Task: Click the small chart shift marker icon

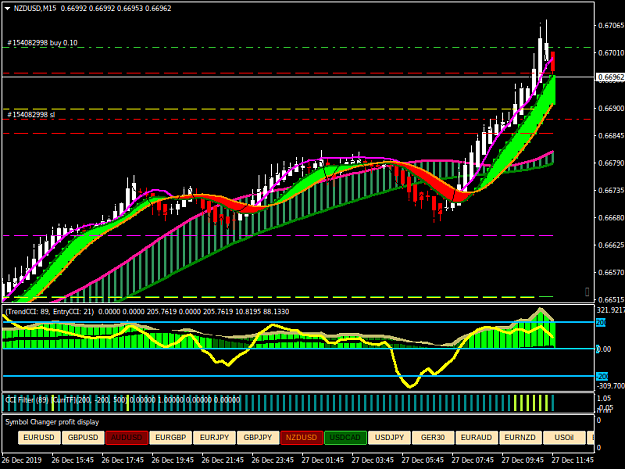Action: click(587, 292)
